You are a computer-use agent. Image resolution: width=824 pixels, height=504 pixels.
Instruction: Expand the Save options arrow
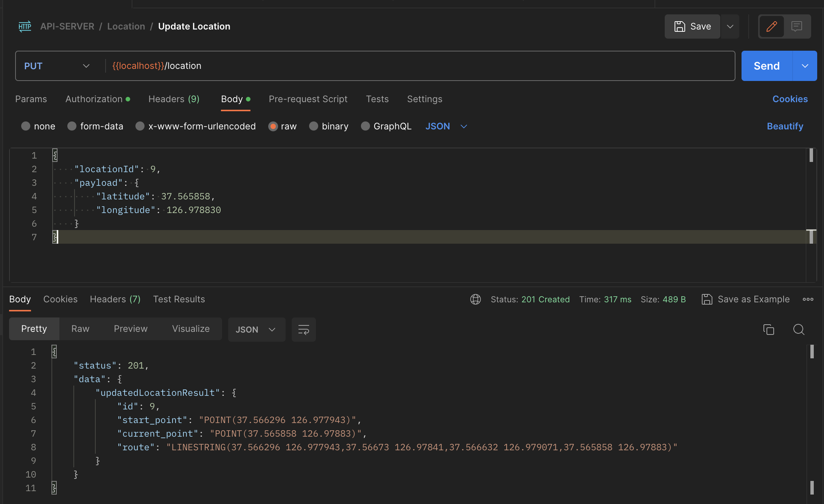(730, 26)
